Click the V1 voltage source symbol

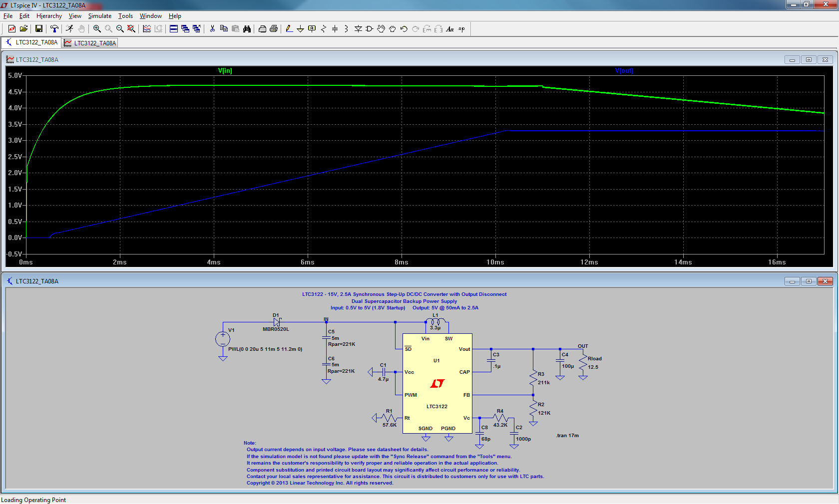(223, 339)
